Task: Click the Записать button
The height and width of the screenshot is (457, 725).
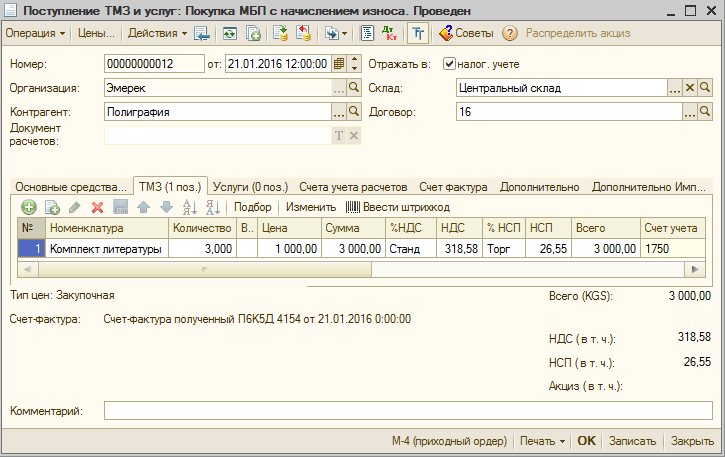Action: pyautogui.click(x=632, y=441)
